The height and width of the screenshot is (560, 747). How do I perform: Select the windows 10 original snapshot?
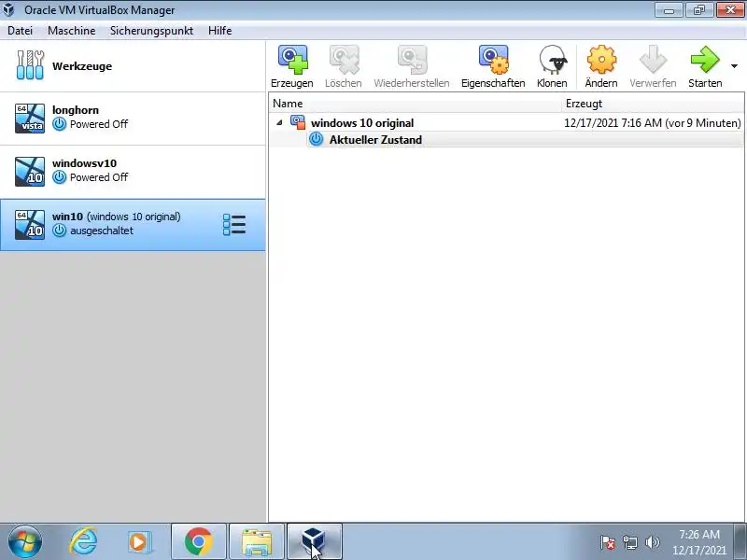coord(362,123)
